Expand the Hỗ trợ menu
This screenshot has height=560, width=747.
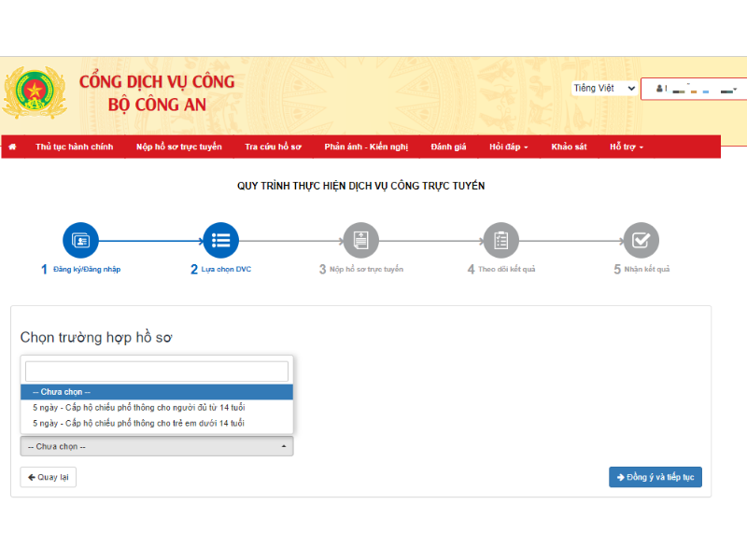626,147
